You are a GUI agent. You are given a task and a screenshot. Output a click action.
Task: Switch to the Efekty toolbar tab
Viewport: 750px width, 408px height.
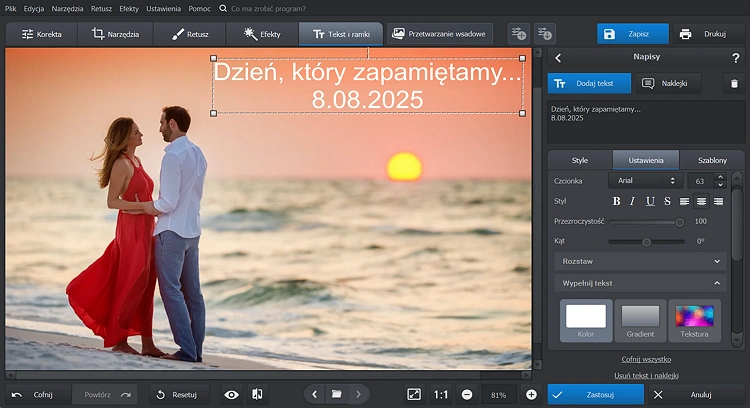coord(262,34)
